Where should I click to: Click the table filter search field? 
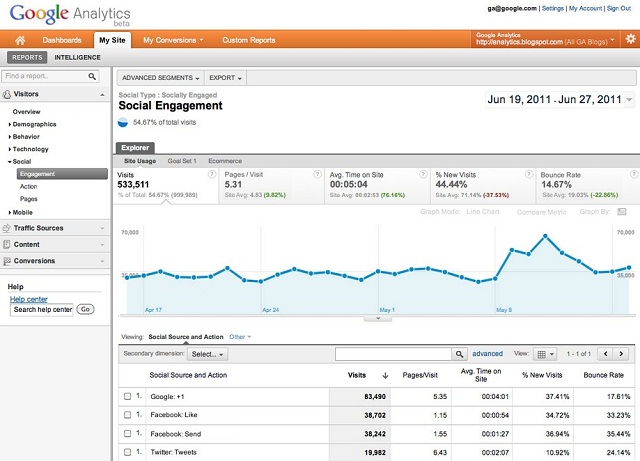[393, 354]
